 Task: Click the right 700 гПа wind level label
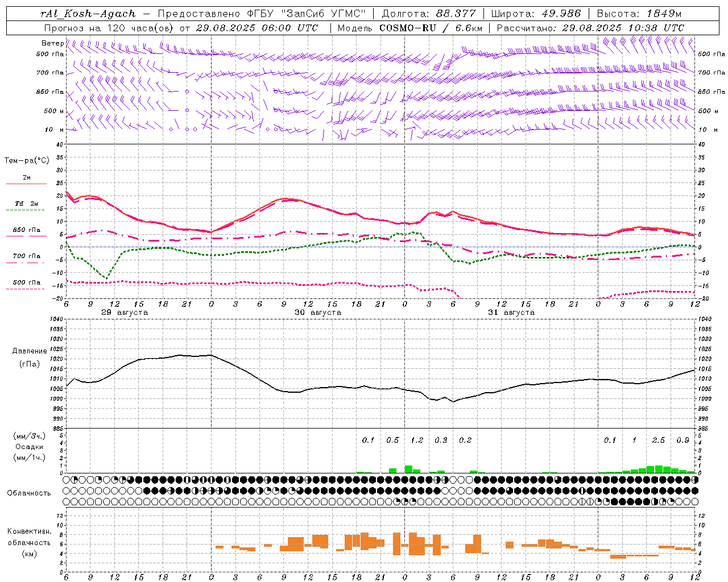[712, 73]
